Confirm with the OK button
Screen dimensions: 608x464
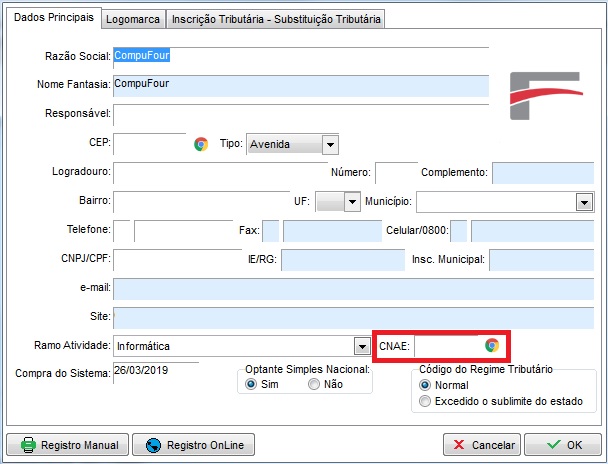coord(562,444)
